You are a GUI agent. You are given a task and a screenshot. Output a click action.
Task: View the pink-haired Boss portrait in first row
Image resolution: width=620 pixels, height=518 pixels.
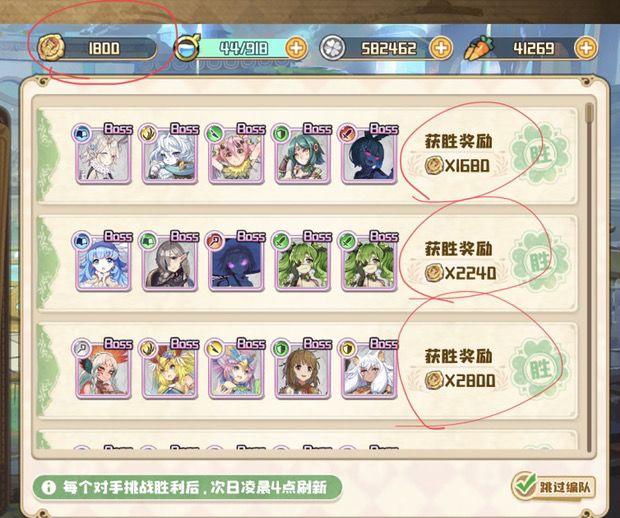[x=236, y=155]
